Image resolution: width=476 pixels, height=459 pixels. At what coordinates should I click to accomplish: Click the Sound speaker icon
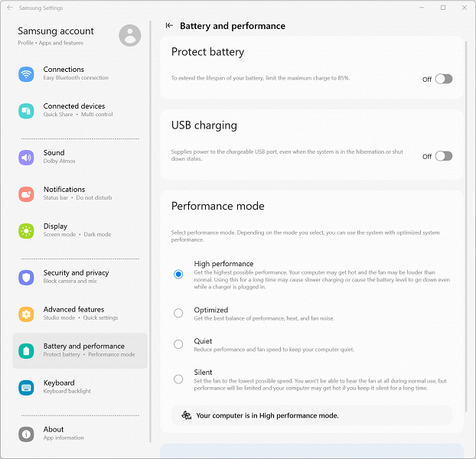coord(27,157)
